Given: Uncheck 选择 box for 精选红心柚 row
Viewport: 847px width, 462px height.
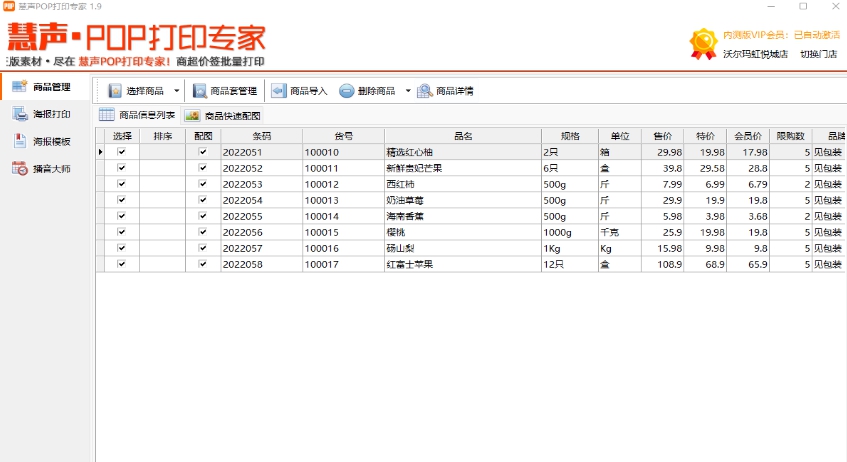Looking at the screenshot, I should click(x=122, y=152).
